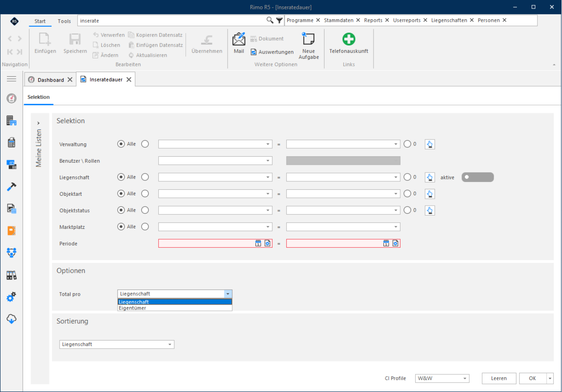Open the buildings sidebar icon
Screen dimensions: 562x392
coord(12,121)
